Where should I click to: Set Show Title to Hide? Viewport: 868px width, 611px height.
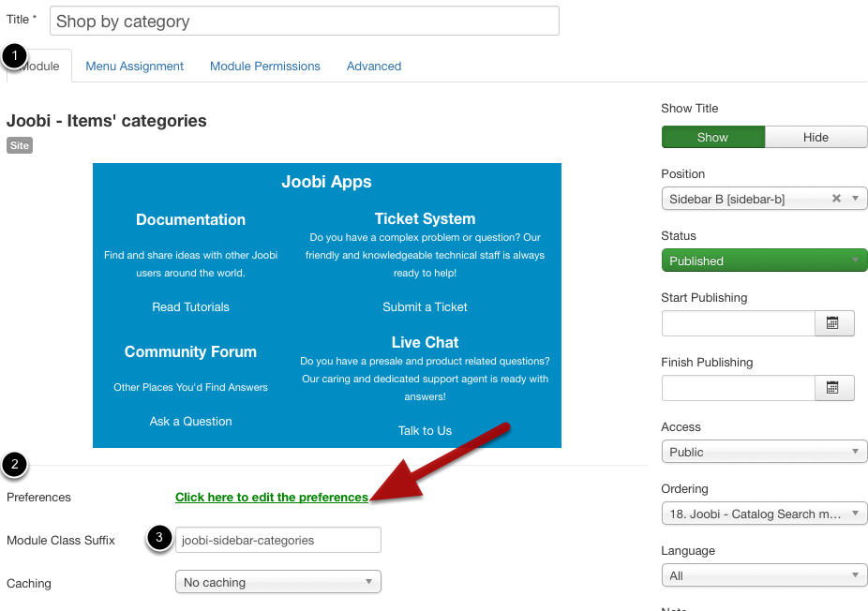(x=816, y=137)
